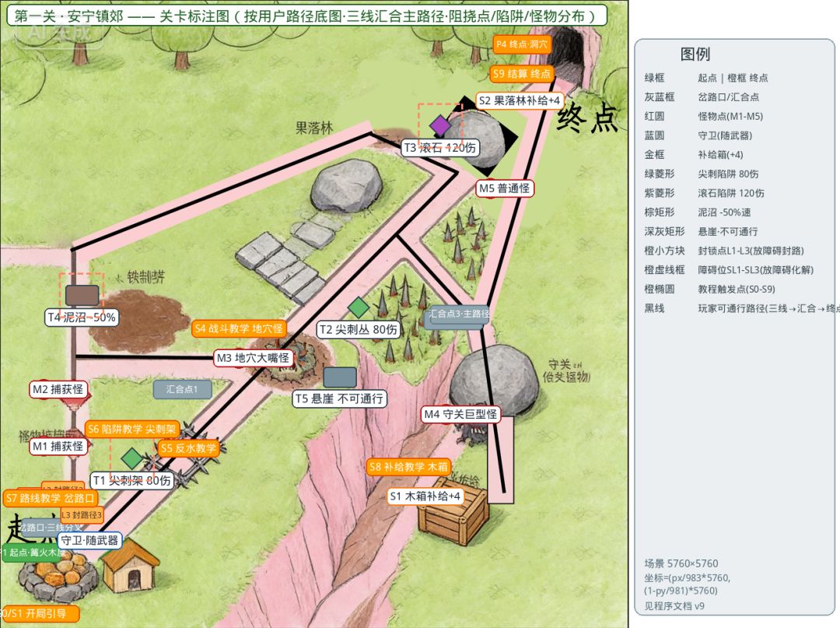Click the S1 木箱补给+4 label
The height and width of the screenshot is (628, 840).
tap(425, 496)
